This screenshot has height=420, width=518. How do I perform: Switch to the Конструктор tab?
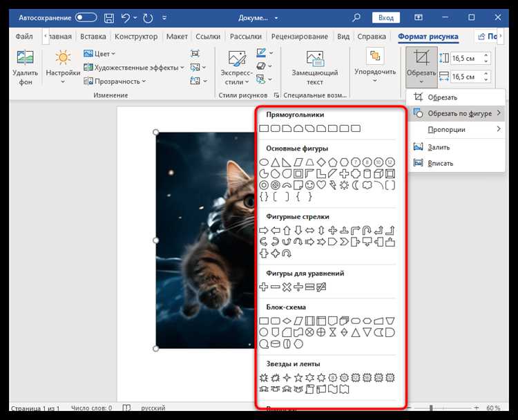(x=136, y=37)
